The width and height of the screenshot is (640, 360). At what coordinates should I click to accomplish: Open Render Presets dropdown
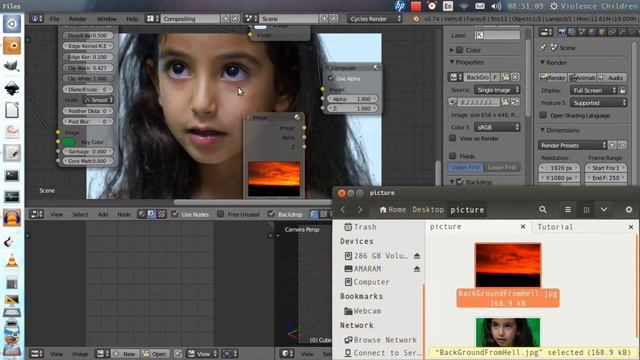pyautogui.click(x=572, y=145)
